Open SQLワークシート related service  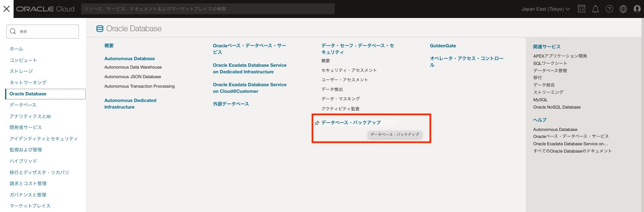coord(550,63)
